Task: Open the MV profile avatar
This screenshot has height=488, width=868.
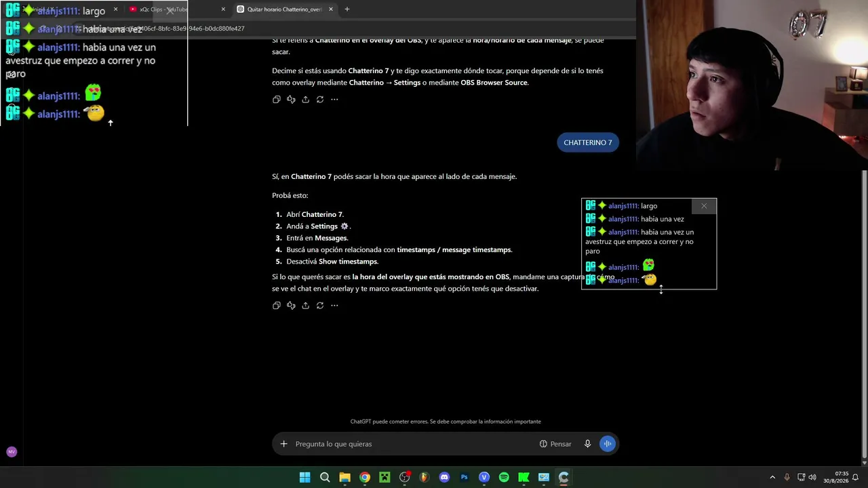Action: pyautogui.click(x=12, y=452)
